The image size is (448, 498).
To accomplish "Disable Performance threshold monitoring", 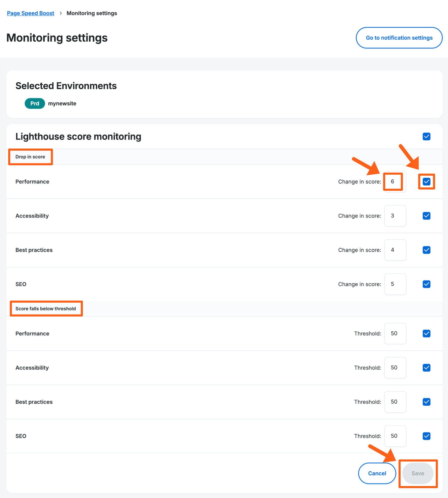I will pyautogui.click(x=426, y=333).
